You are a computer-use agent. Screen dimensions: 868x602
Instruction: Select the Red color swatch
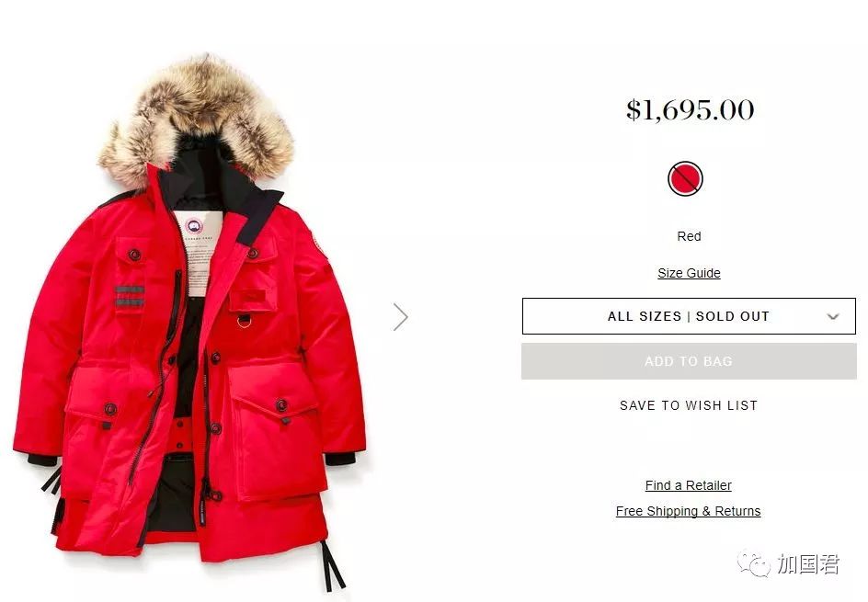coord(685,178)
